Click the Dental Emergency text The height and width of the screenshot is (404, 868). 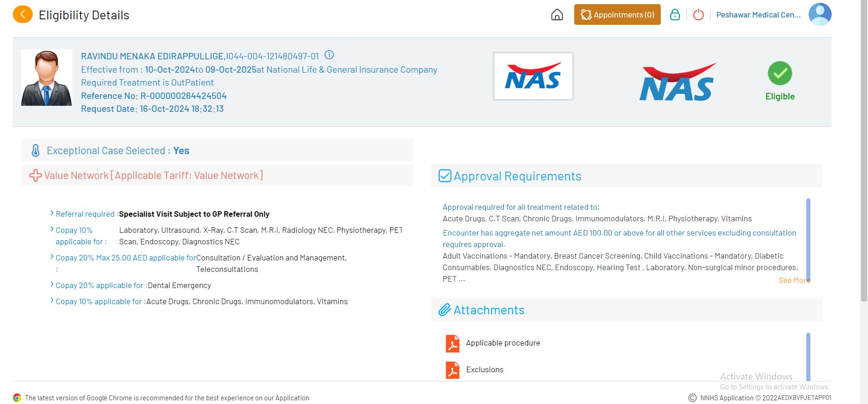coord(179,285)
